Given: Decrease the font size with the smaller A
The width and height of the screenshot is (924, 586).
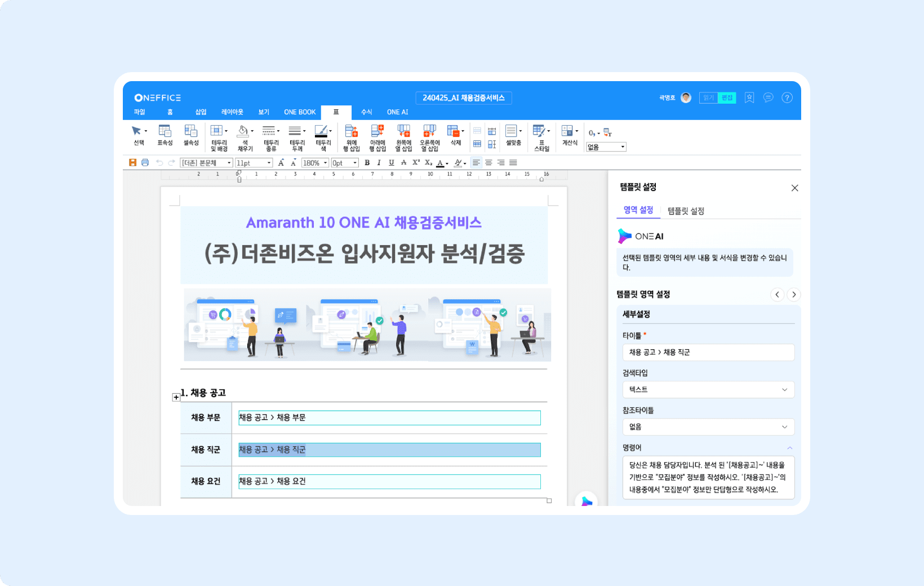Looking at the screenshot, I should point(294,163).
